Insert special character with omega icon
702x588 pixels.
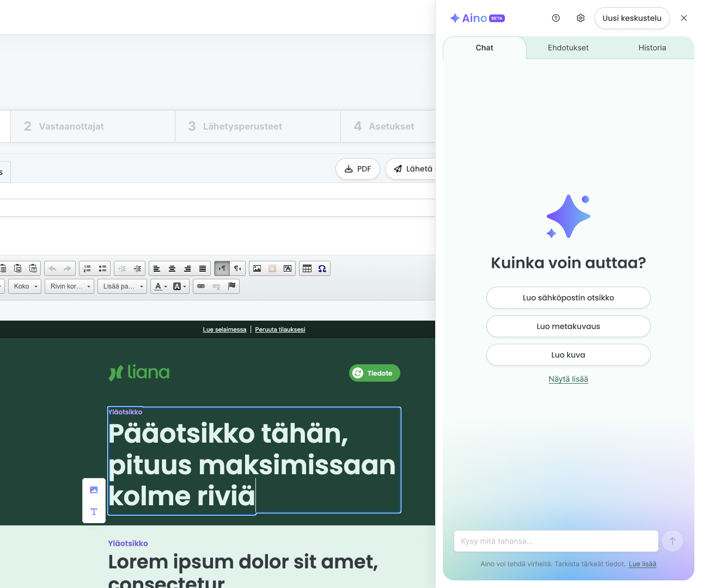322,268
